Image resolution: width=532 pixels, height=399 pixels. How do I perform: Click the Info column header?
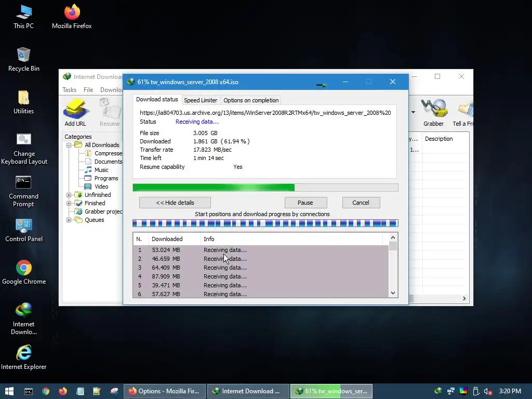291,239
